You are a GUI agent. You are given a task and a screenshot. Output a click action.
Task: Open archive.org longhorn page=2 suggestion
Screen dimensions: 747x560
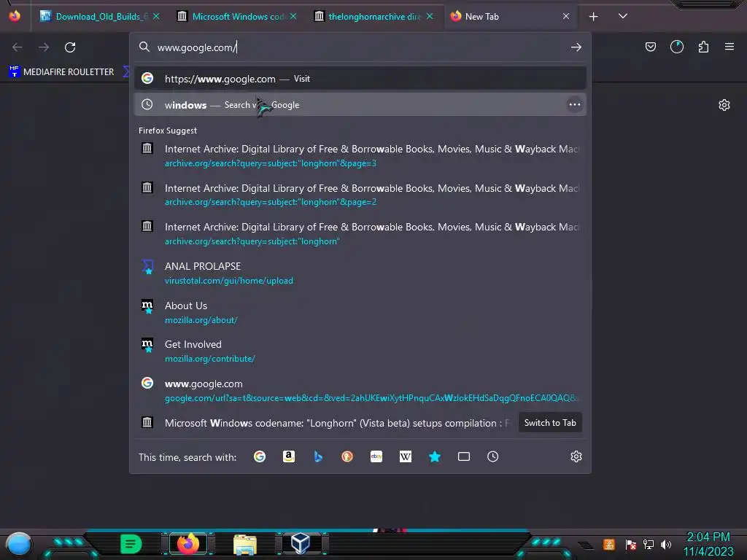tap(360, 195)
